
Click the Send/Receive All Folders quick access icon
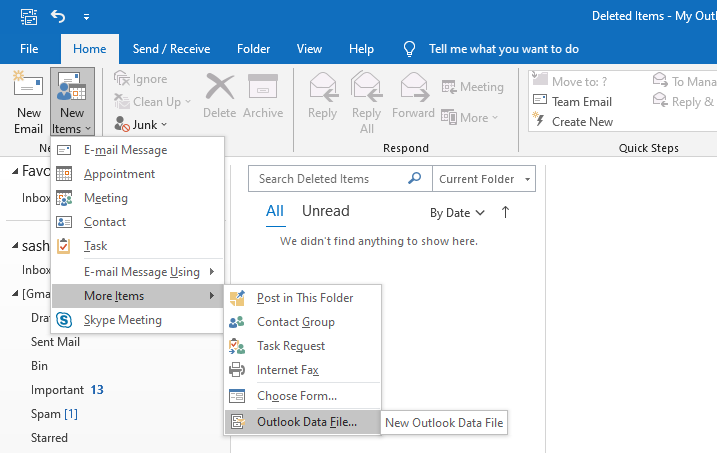click(29, 17)
